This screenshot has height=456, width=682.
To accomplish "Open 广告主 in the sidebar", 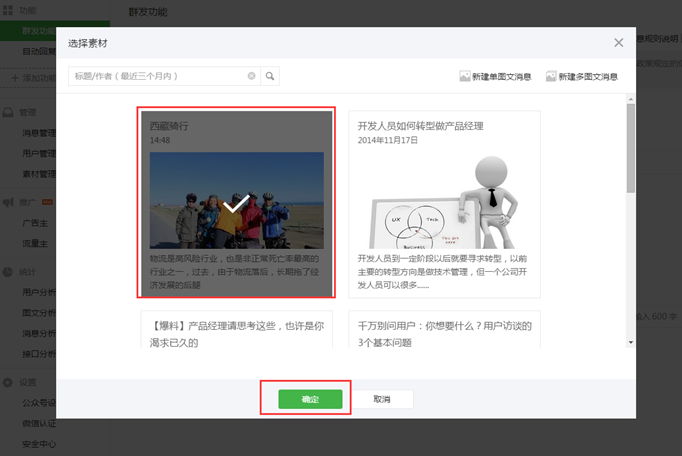I will point(35,223).
